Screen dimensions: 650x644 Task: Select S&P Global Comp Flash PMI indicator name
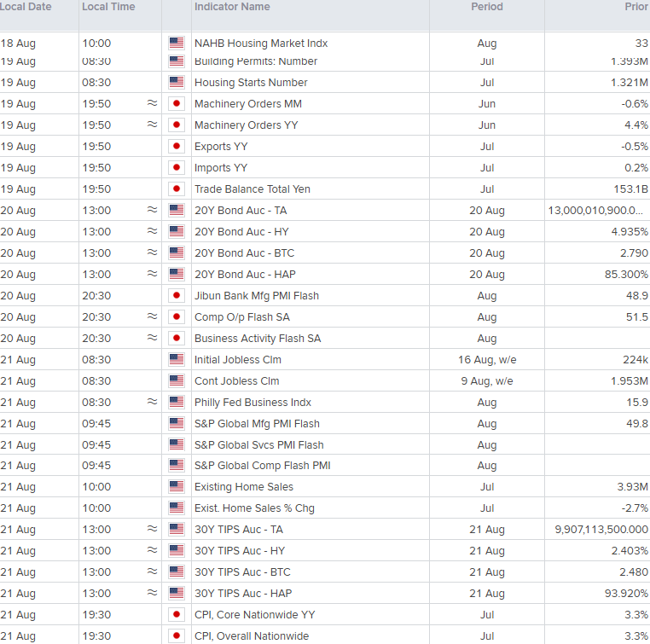(x=263, y=466)
